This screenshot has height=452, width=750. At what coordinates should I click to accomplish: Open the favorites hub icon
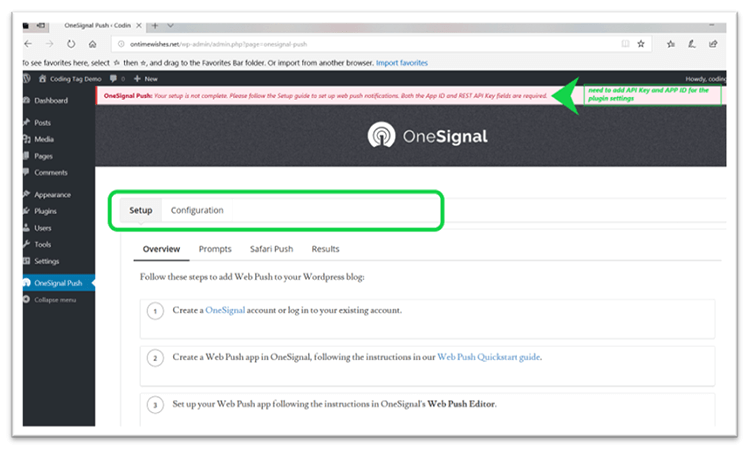(x=671, y=44)
